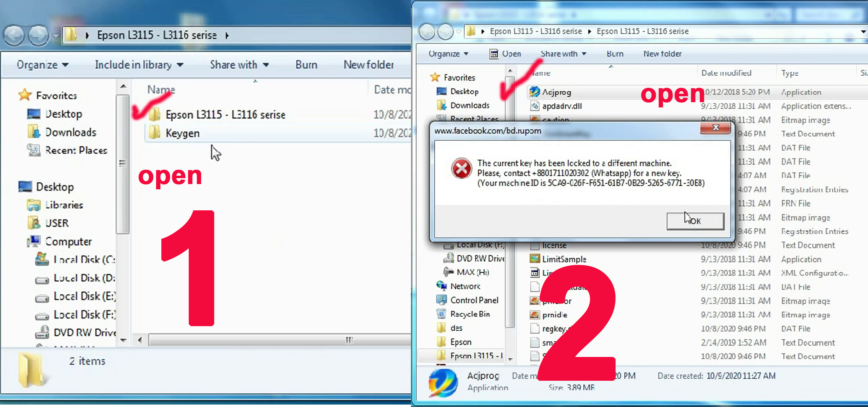Click left window sidebar scroll up arrow

(123, 86)
